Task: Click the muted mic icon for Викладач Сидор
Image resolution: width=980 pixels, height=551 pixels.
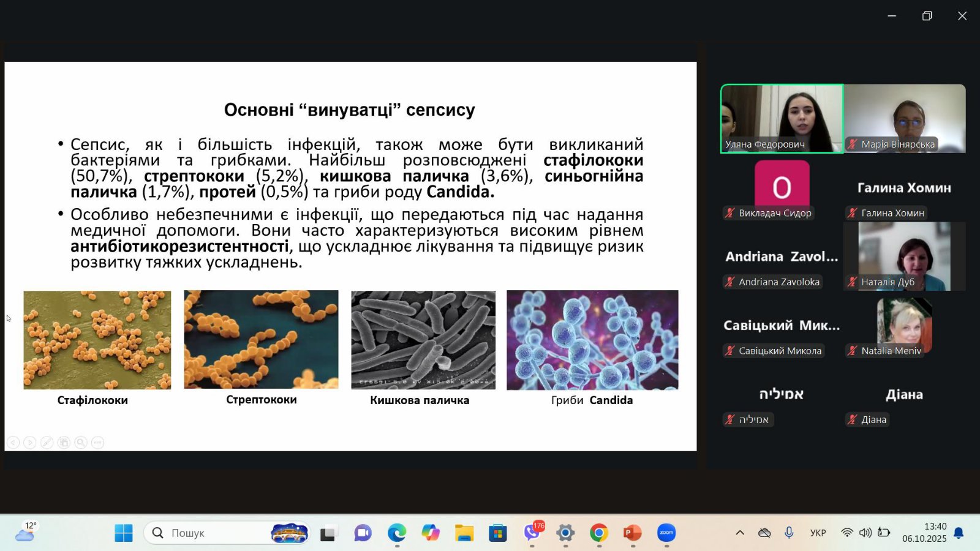Action: pos(729,213)
